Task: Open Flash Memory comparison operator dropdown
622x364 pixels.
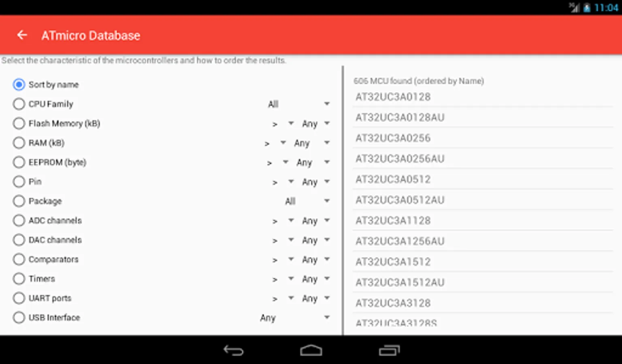Action: click(282, 123)
